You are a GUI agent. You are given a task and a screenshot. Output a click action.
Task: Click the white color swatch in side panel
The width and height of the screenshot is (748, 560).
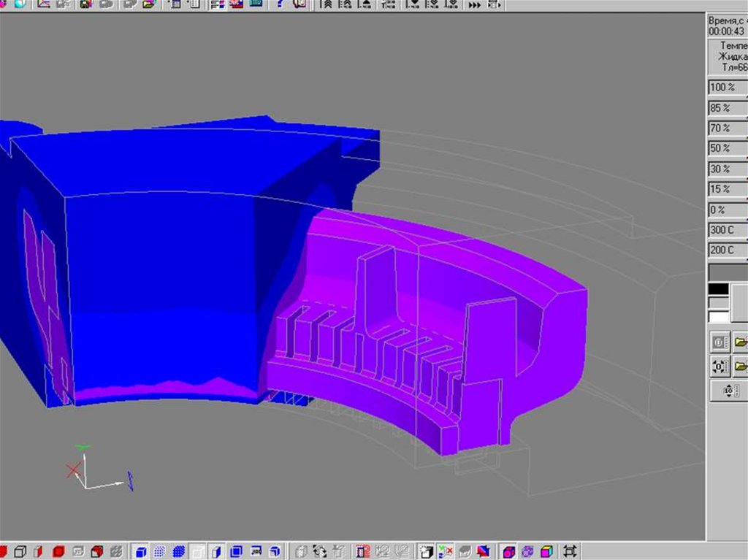[718, 317]
